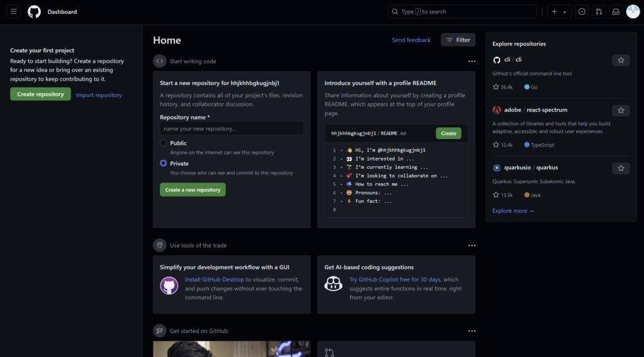Click the TypeScript language color dot

click(527, 145)
